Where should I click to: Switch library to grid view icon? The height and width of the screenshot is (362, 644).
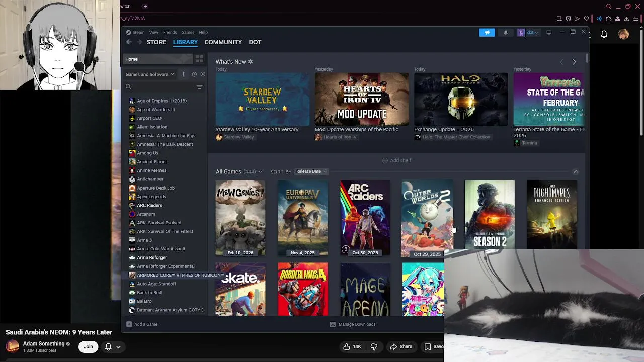[x=199, y=59]
